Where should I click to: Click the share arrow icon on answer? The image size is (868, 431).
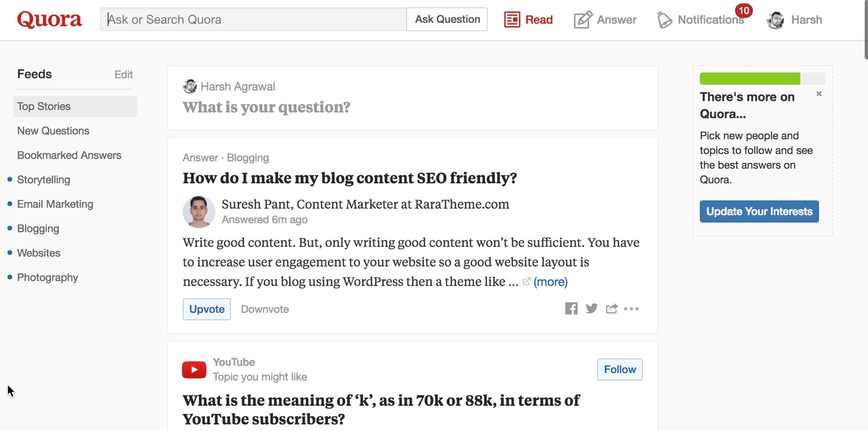(x=611, y=309)
